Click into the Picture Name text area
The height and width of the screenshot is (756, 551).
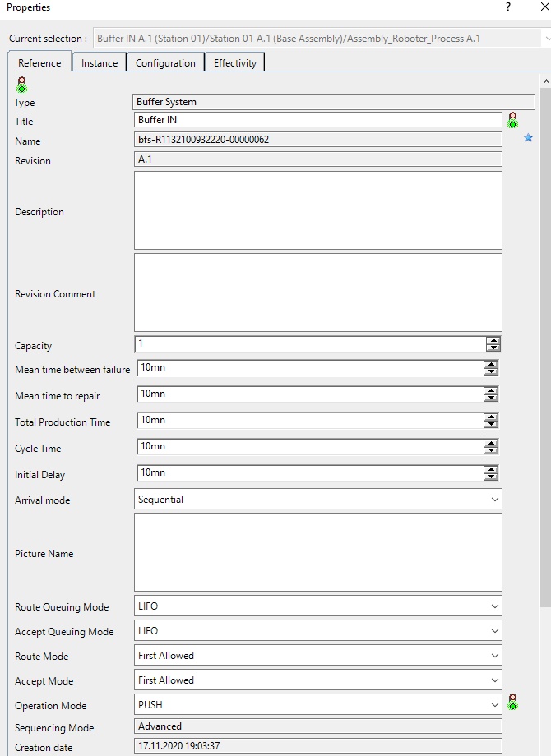coord(318,552)
